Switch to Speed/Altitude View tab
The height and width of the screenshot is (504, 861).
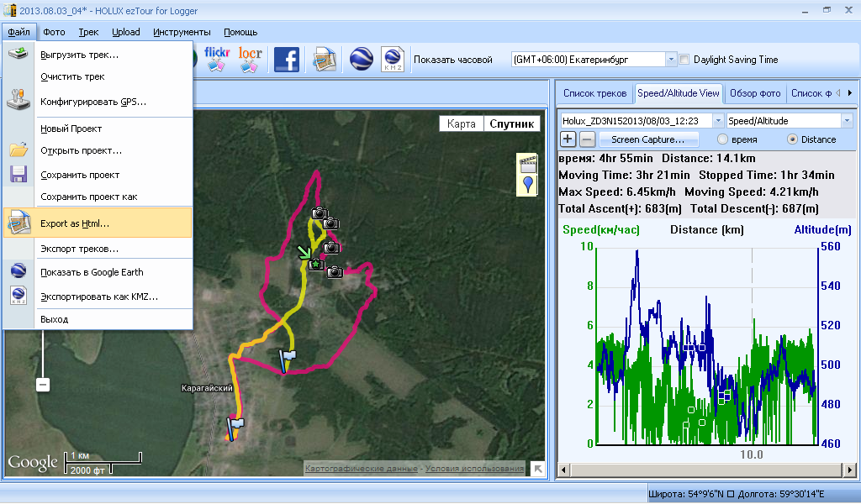(679, 93)
